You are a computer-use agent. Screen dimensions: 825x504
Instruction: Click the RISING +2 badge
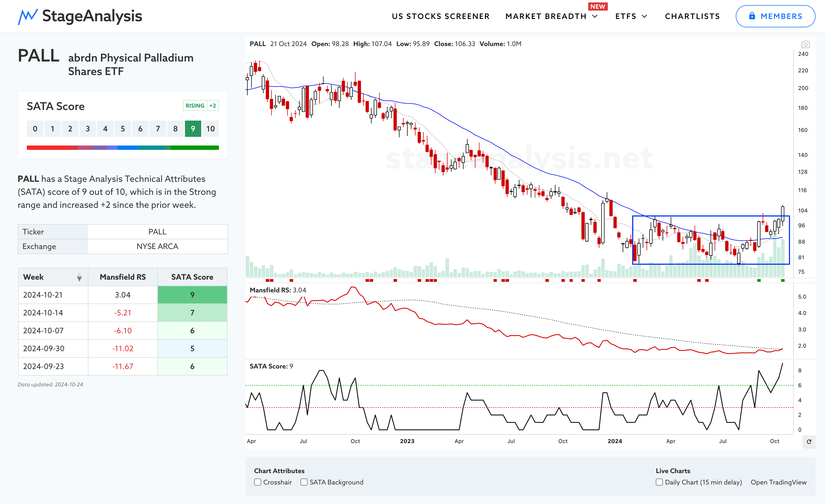(201, 106)
